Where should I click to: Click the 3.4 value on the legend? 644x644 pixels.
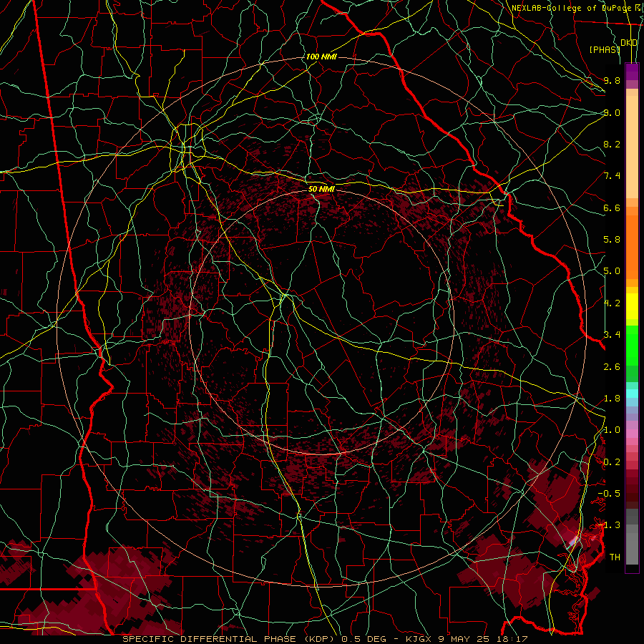tap(612, 335)
